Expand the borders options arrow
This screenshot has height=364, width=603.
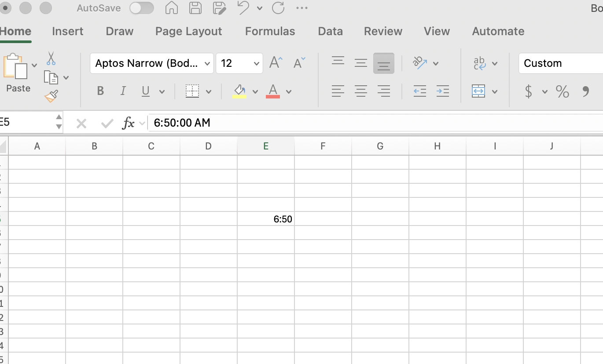click(209, 92)
